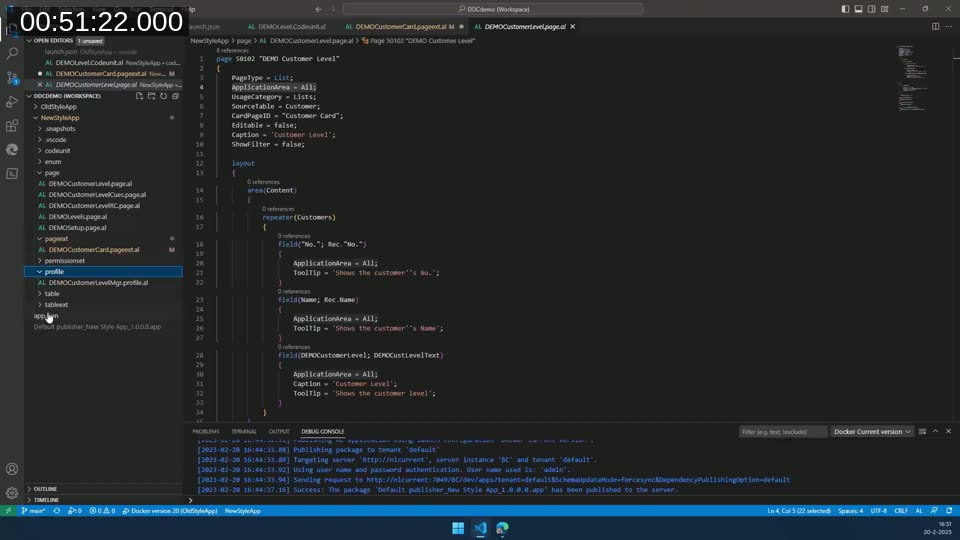Click main branch in status bar

34,511
